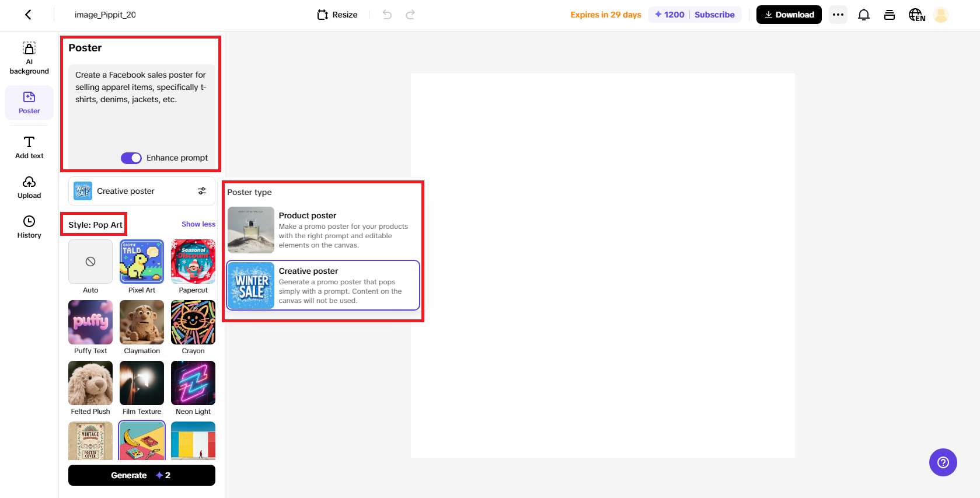Viewport: 980px width, 498px height.
Task: Choose the Product poster type
Action: click(323, 230)
